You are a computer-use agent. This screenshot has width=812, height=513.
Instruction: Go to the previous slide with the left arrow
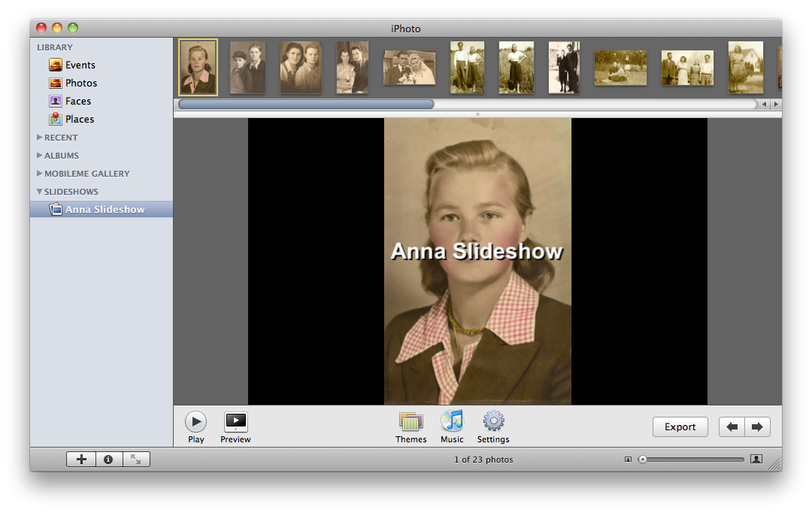click(x=732, y=427)
